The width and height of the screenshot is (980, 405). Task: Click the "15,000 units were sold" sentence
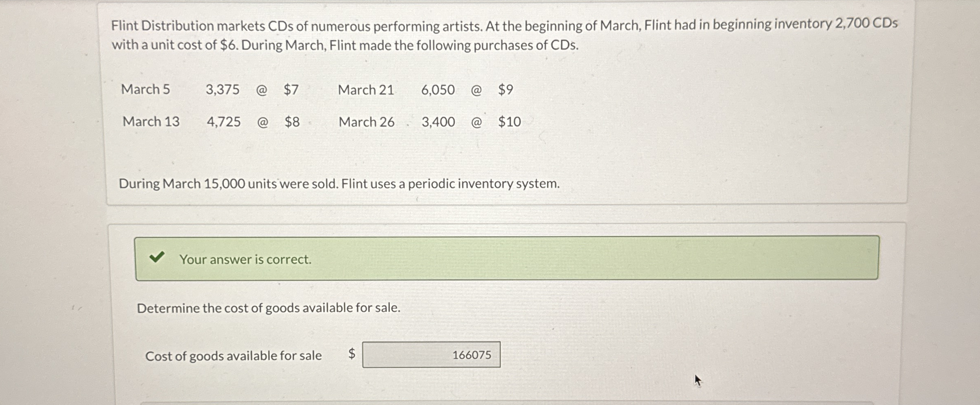(x=339, y=183)
